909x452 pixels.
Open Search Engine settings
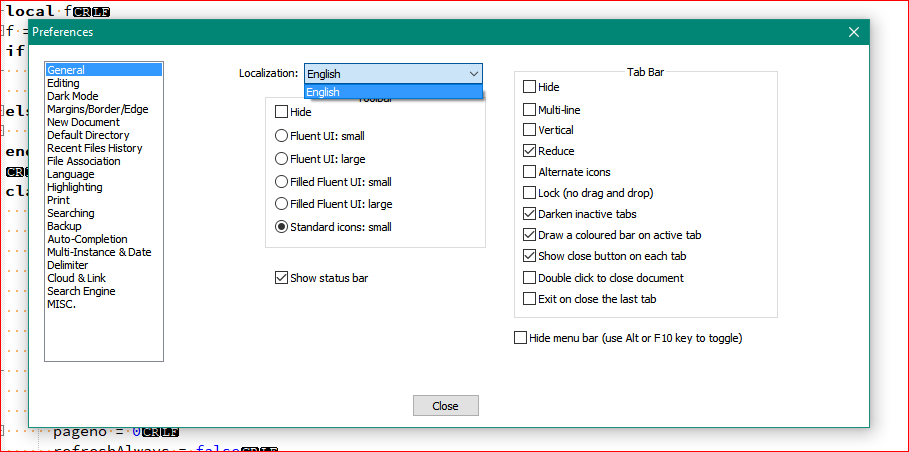click(x=81, y=291)
